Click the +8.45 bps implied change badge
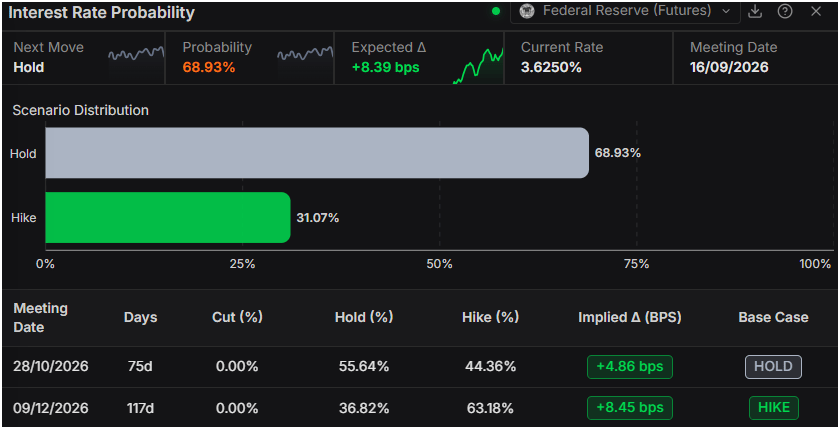The width and height of the screenshot is (840, 429). pyautogui.click(x=629, y=408)
